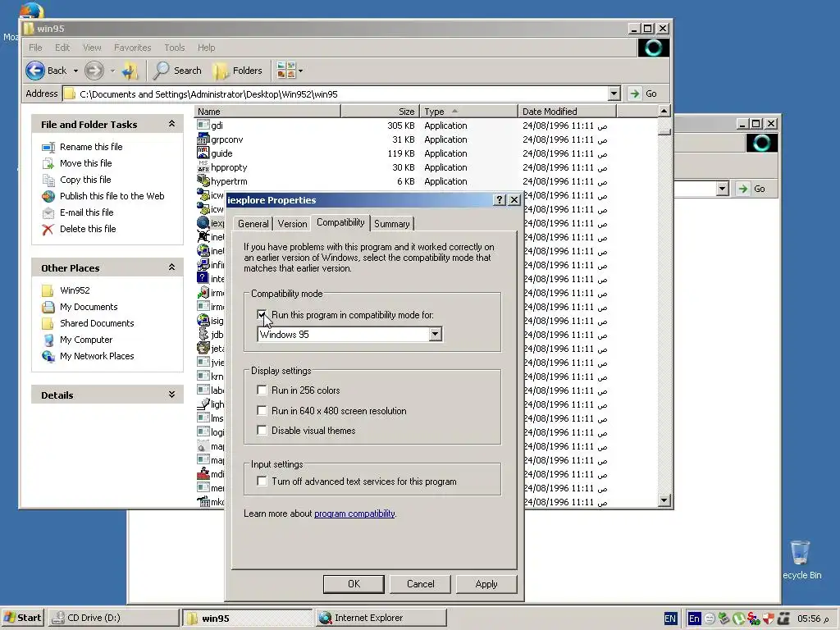This screenshot has width=840, height=630.
Task: Click Publish this file to the Web
Action: pyautogui.click(x=112, y=196)
